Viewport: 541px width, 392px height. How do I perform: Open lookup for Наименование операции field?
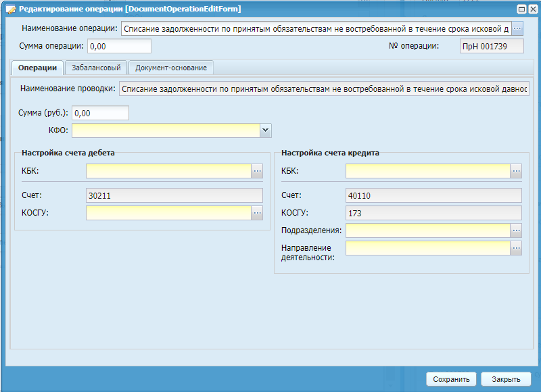coord(517,29)
